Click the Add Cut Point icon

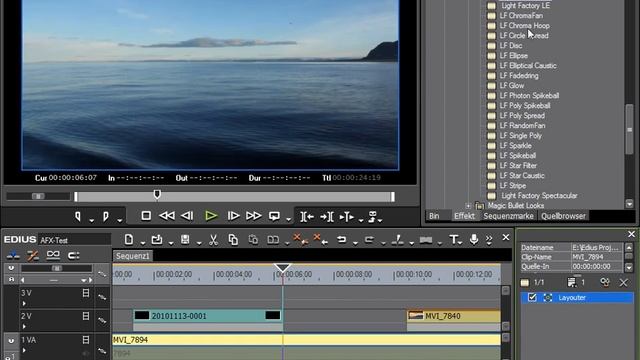pos(398,240)
